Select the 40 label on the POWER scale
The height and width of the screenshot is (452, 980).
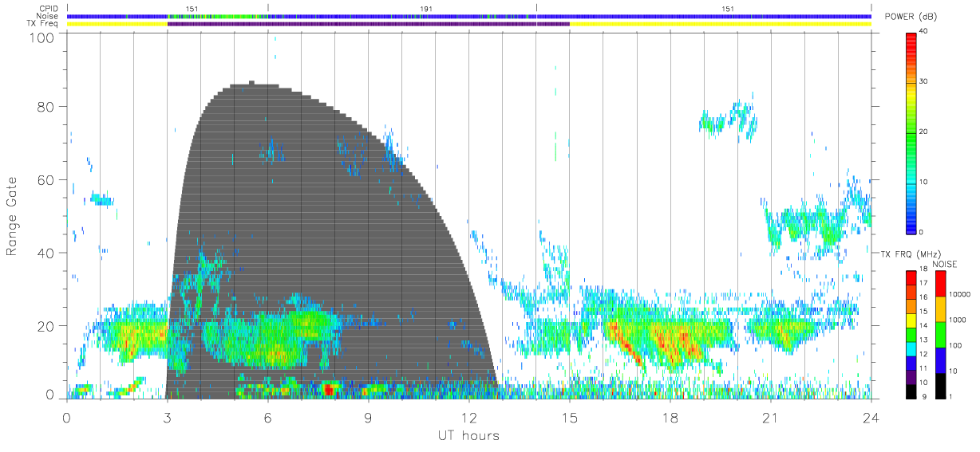coord(924,32)
